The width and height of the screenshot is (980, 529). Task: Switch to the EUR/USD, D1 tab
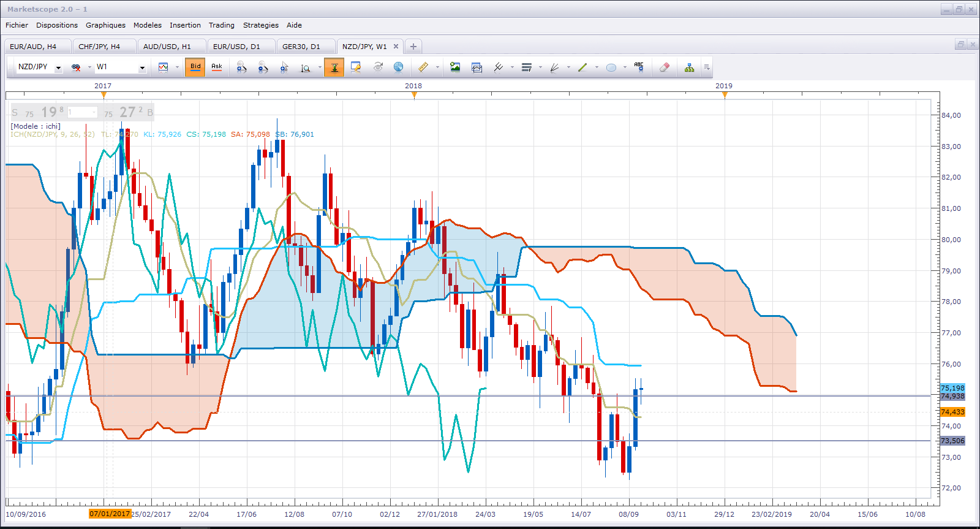coord(240,47)
